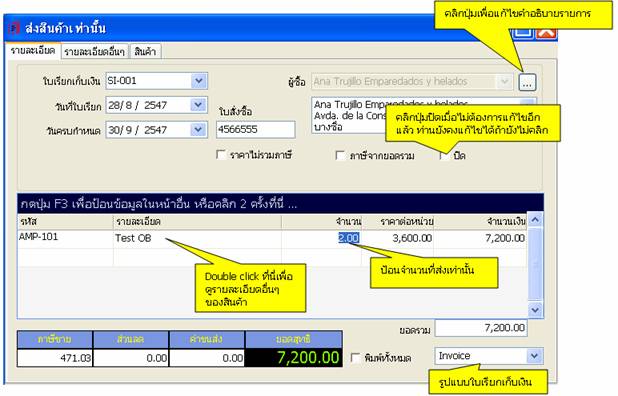Enable the ปิด checkbox
618x396 pixels.
point(445,156)
